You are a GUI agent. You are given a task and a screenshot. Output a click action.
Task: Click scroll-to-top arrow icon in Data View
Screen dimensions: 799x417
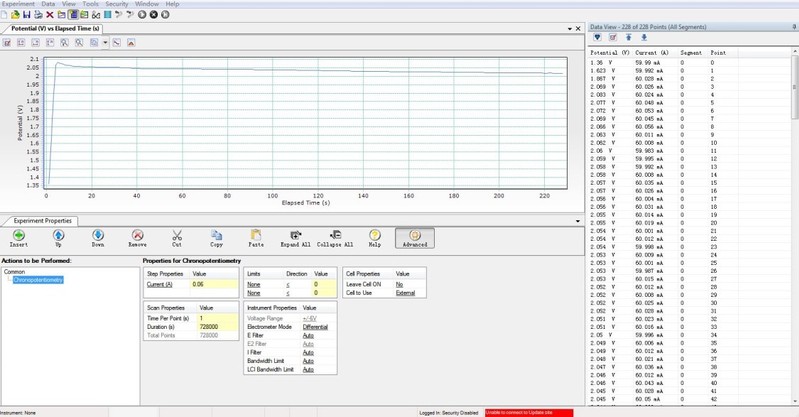(x=627, y=37)
